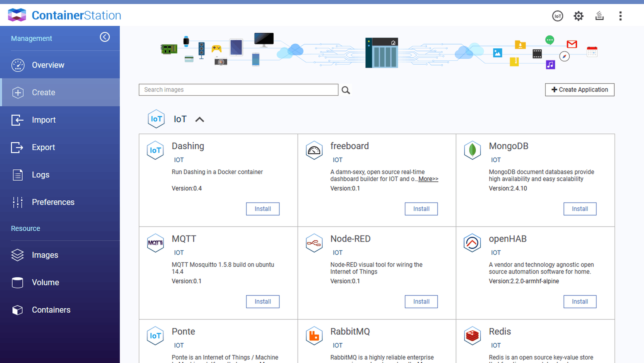
Task: Expand freeboard description via More>> link
Action: pyautogui.click(x=428, y=179)
